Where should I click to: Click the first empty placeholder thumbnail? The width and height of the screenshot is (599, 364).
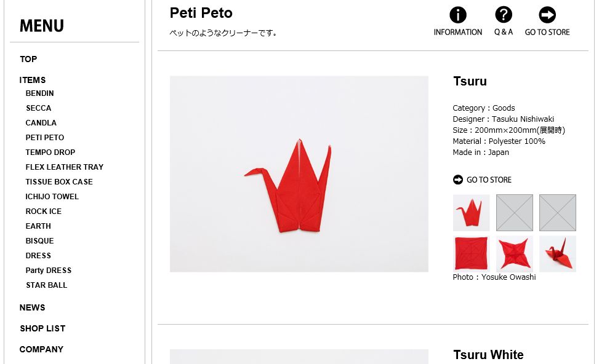[514, 213]
